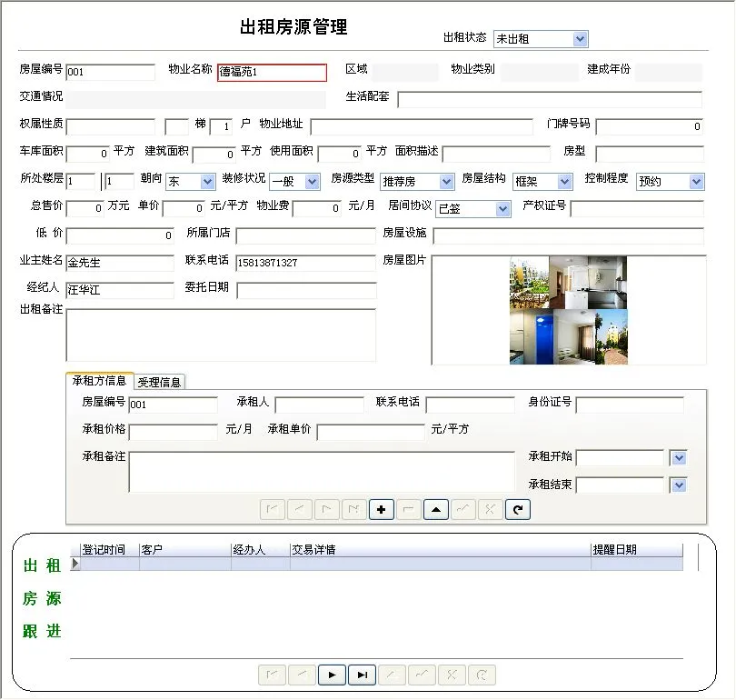Open the 朝向 orientation dropdown showing 东
Screen dimensions: 736x700
(207, 181)
